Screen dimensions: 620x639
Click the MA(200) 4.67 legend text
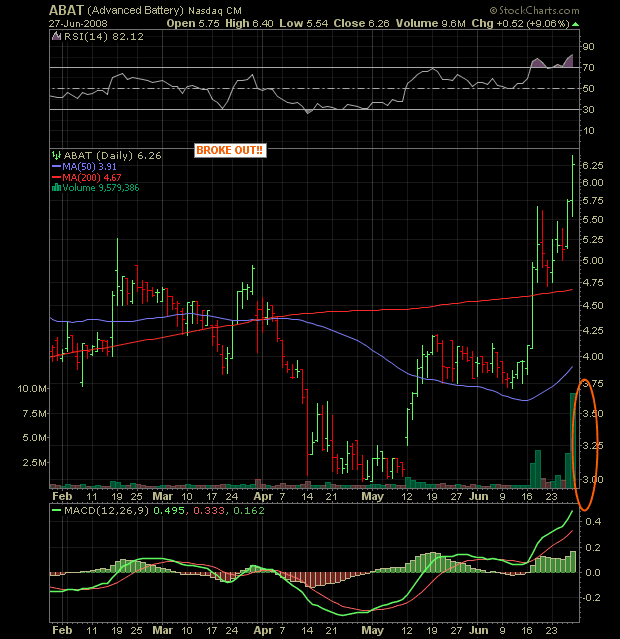tap(92, 177)
